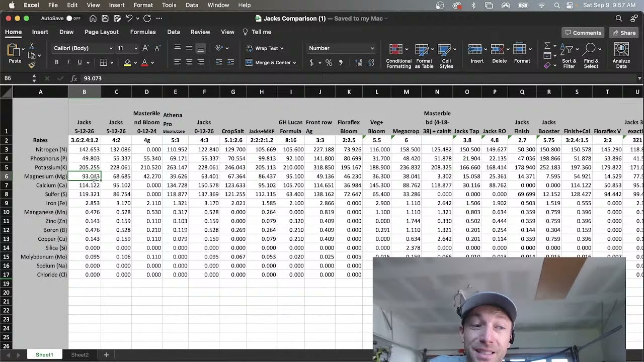The width and height of the screenshot is (644, 362).
Task: Click the Comments button
Action: point(583,33)
